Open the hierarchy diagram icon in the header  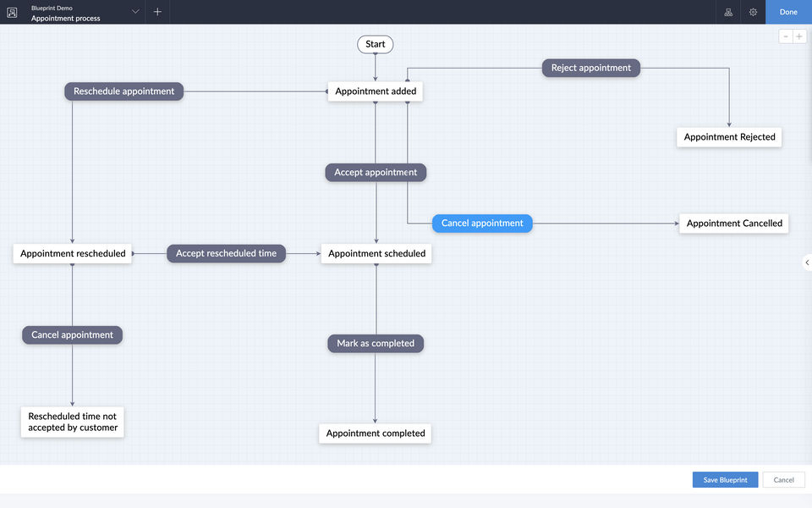point(728,12)
